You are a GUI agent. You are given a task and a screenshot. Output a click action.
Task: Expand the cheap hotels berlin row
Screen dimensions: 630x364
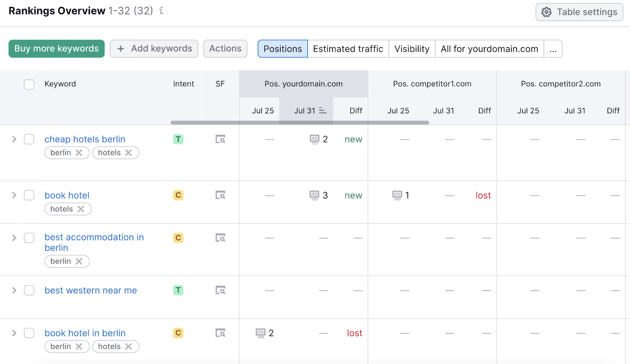point(14,139)
